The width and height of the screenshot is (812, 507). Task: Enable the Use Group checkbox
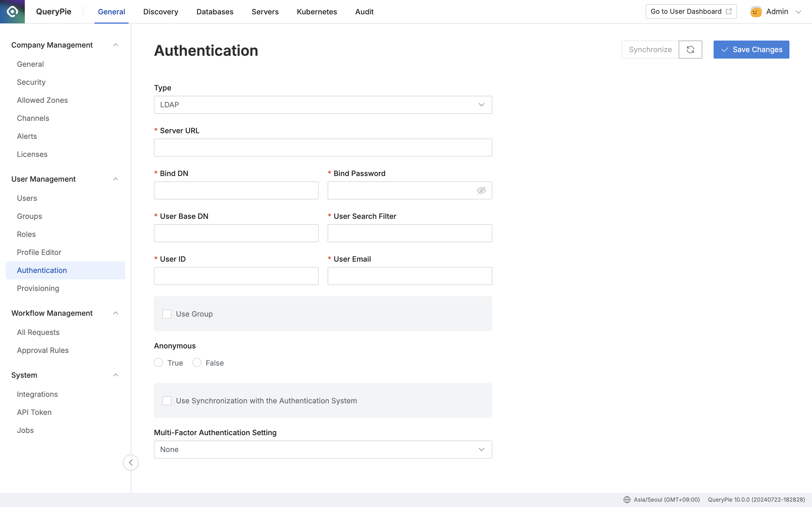pos(167,314)
